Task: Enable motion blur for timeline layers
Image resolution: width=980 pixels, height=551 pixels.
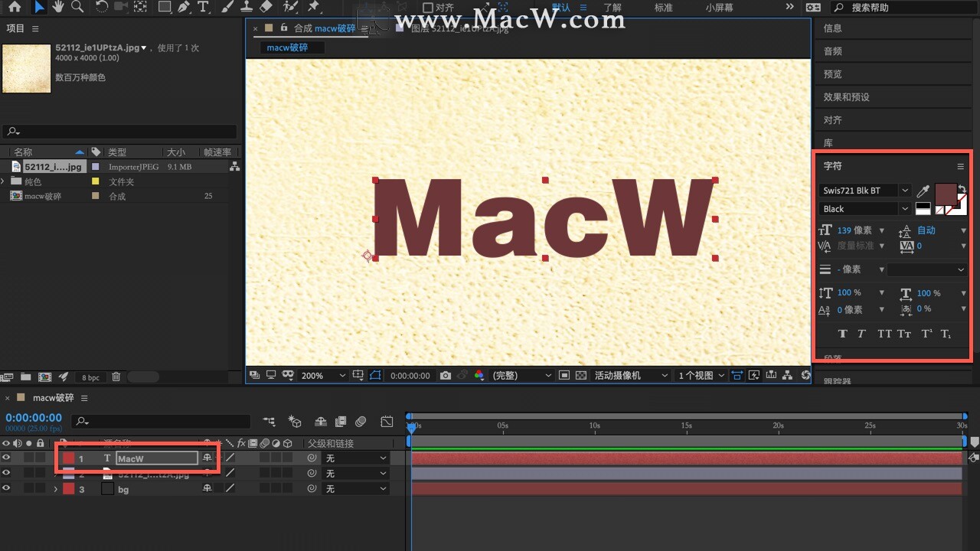Action: click(x=361, y=422)
